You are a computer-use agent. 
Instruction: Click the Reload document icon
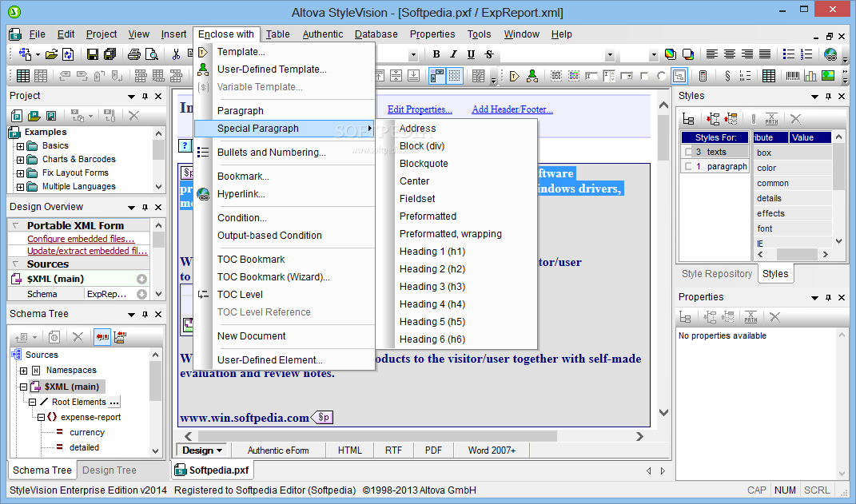(x=68, y=54)
